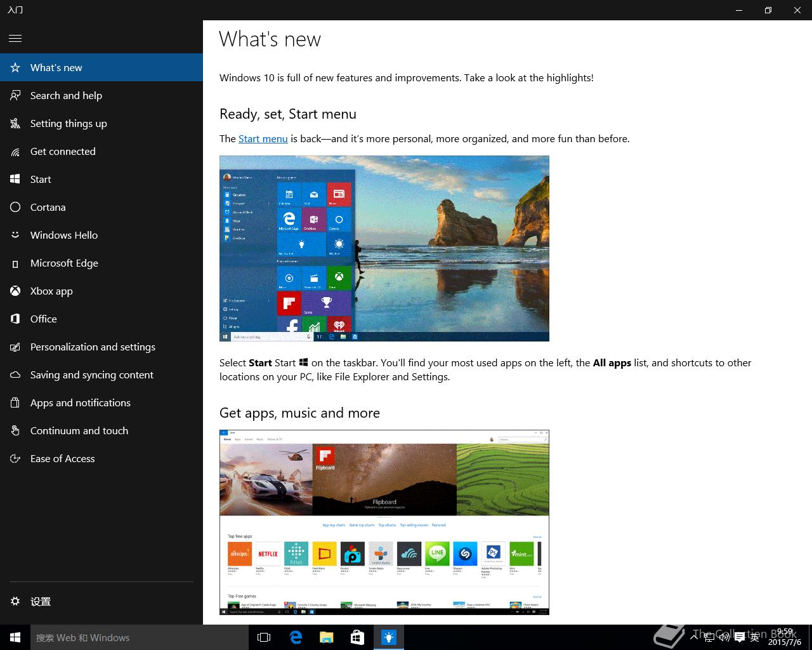Open 设置 settings at sidebar bottom

[x=101, y=601]
